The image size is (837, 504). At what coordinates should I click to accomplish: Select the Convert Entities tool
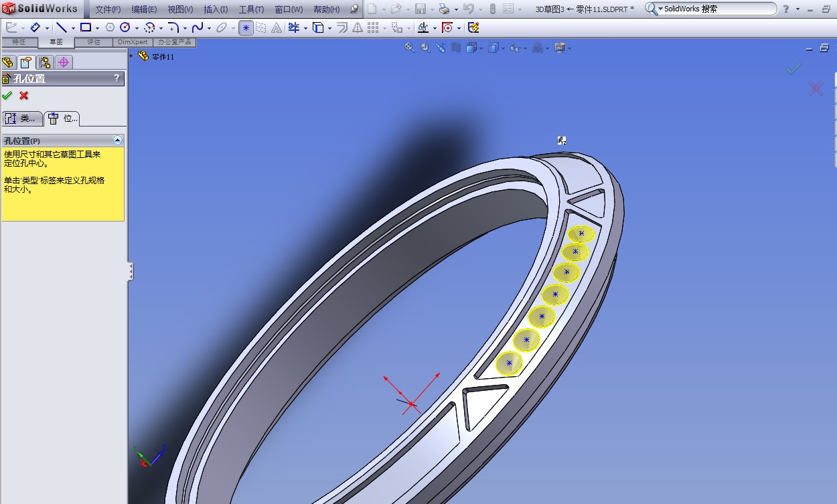pyautogui.click(x=319, y=27)
